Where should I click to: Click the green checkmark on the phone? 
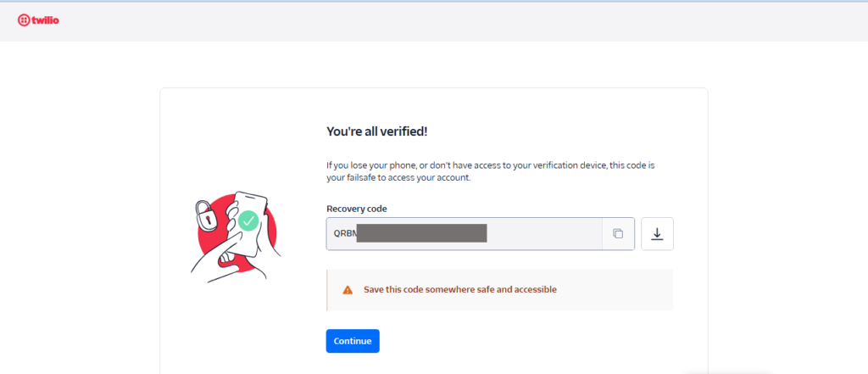(x=248, y=220)
